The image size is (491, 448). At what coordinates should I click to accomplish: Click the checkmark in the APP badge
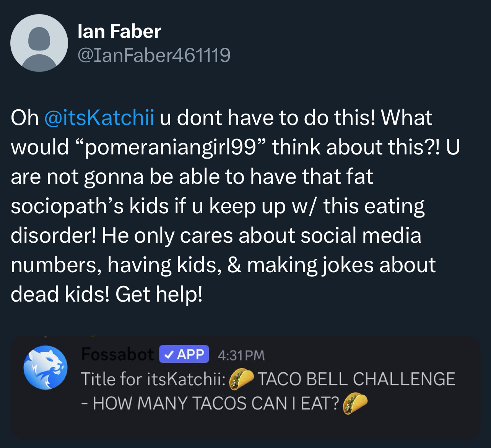pyautogui.click(x=167, y=354)
